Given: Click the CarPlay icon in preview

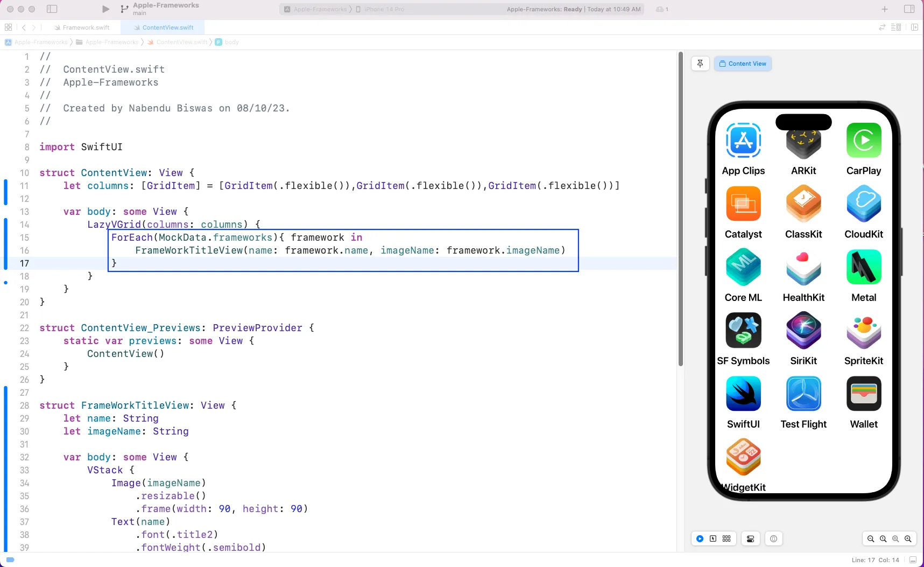Looking at the screenshot, I should click(x=864, y=141).
